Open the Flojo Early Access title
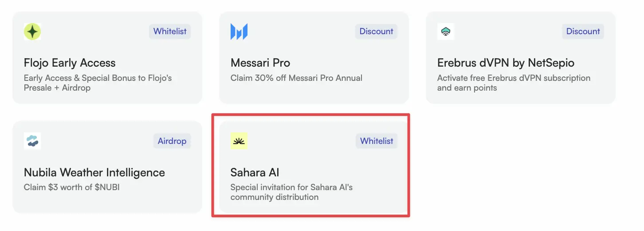Image resolution: width=644 pixels, height=231 pixels. (70, 63)
